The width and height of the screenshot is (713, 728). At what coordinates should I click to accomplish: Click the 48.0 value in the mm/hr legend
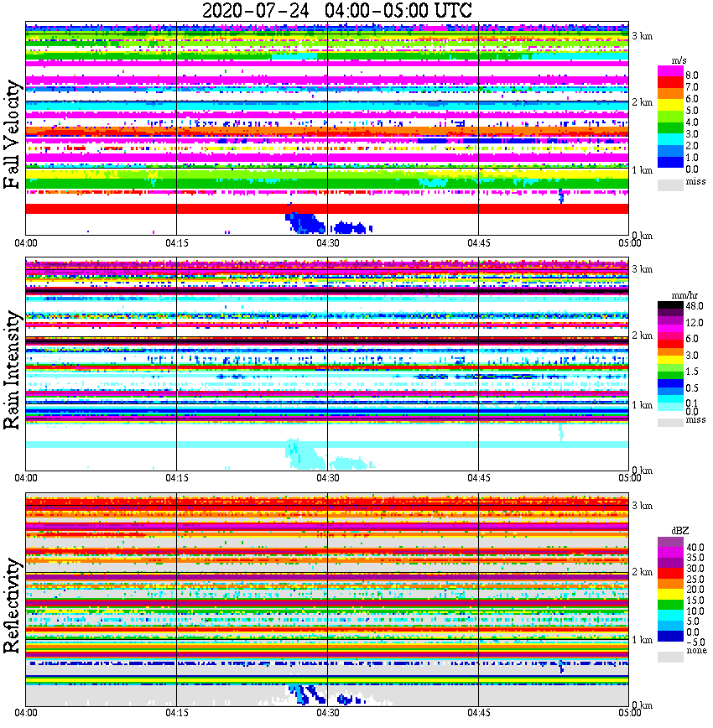coord(695,306)
